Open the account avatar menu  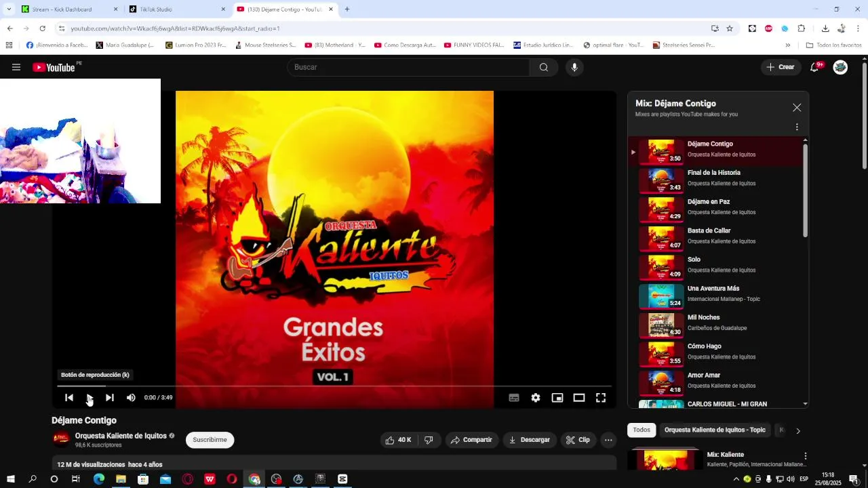[x=840, y=67]
